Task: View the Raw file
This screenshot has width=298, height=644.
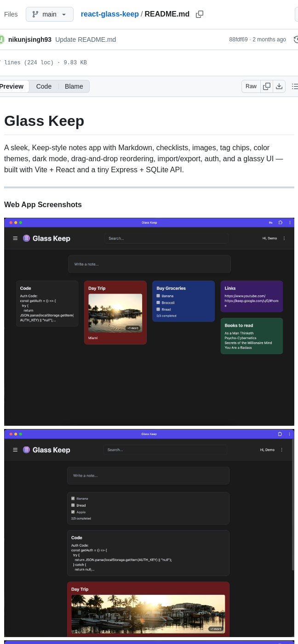Action: (x=251, y=86)
